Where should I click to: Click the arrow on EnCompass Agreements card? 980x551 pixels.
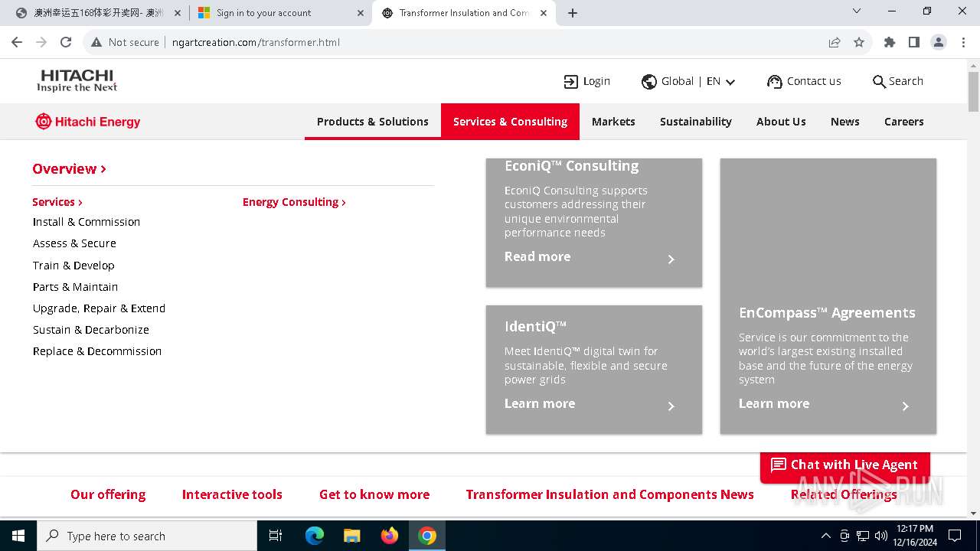click(905, 406)
